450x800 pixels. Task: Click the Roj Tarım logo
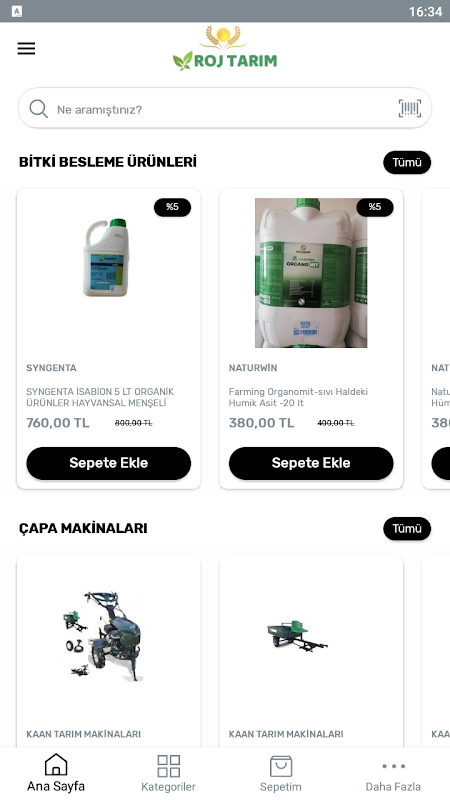click(x=224, y=48)
